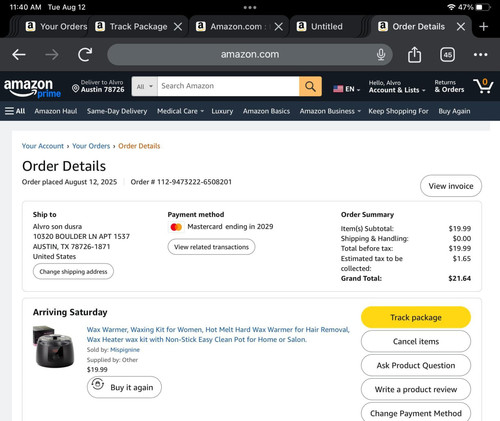500x421 pixels.
Task: Open the iPad multitasking three-dots control
Action: point(250,7)
